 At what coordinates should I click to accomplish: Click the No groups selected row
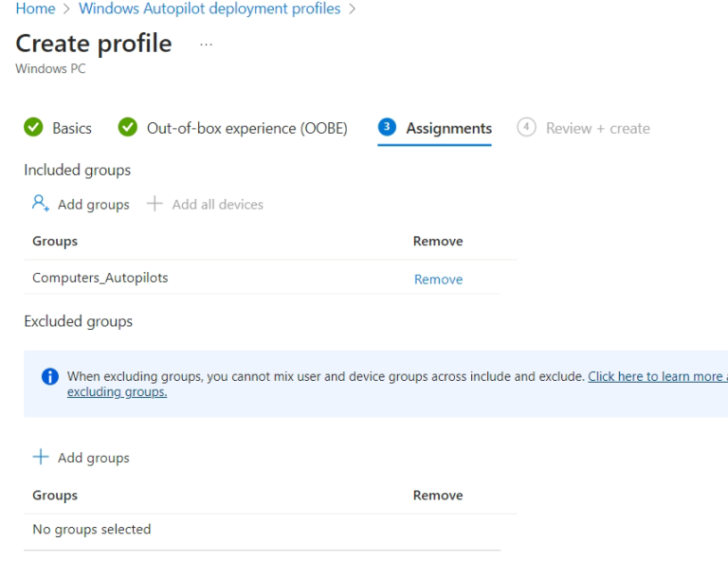pyautogui.click(x=92, y=530)
